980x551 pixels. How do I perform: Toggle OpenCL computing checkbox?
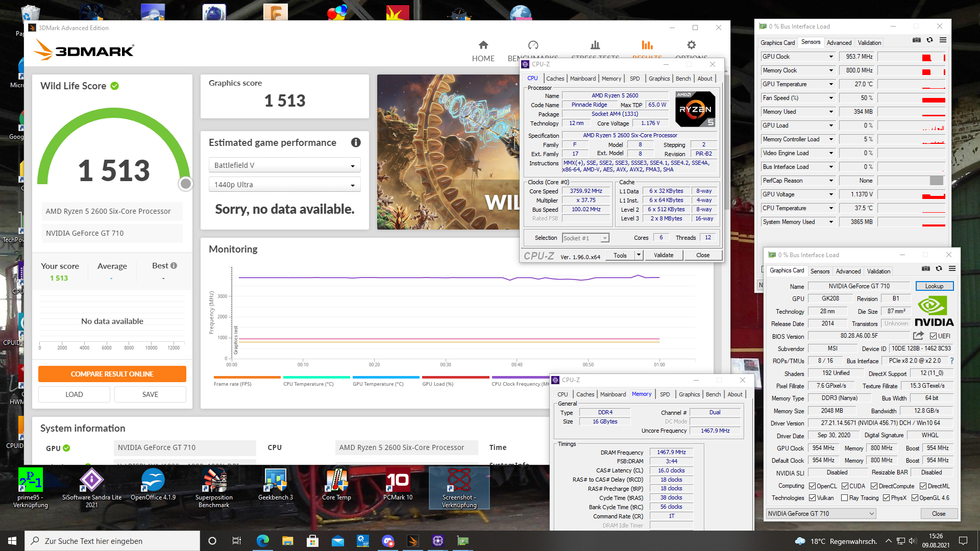pos(812,486)
